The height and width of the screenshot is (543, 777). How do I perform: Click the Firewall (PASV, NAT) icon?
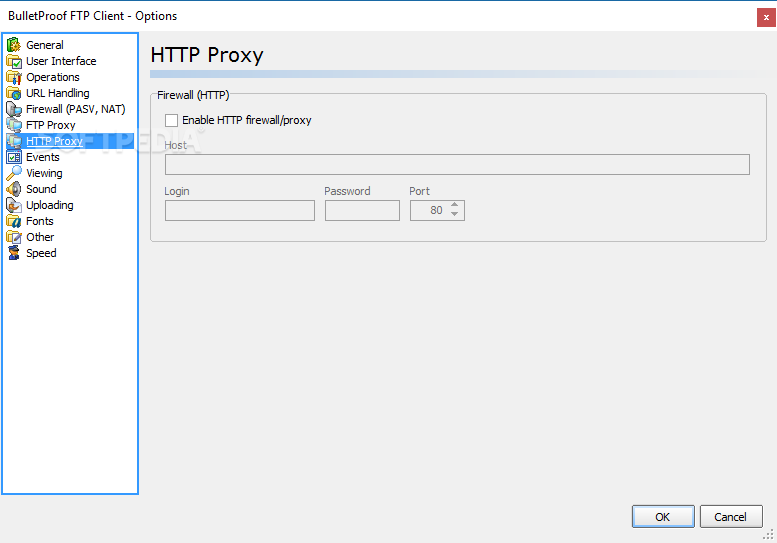coord(14,109)
